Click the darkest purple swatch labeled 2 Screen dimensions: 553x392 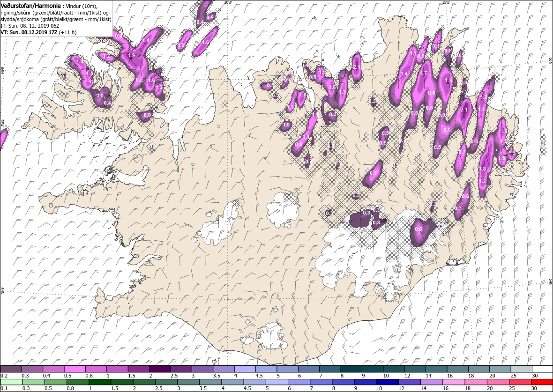point(159,369)
